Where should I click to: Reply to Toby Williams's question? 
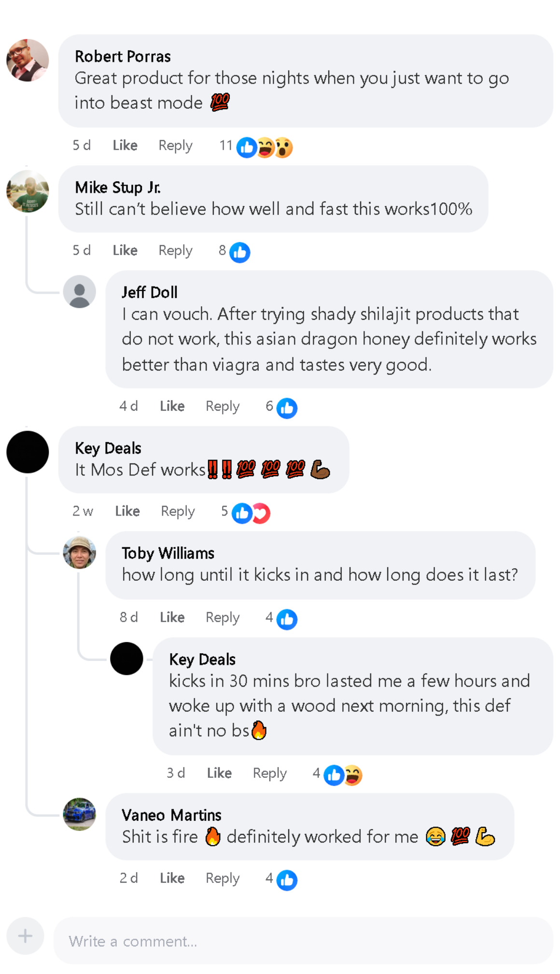[222, 617]
